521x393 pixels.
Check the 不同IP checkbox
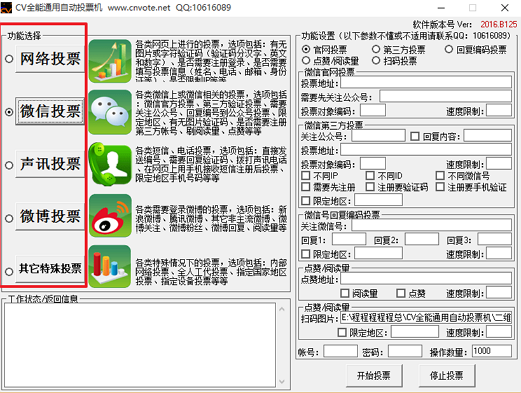[x=305, y=175]
